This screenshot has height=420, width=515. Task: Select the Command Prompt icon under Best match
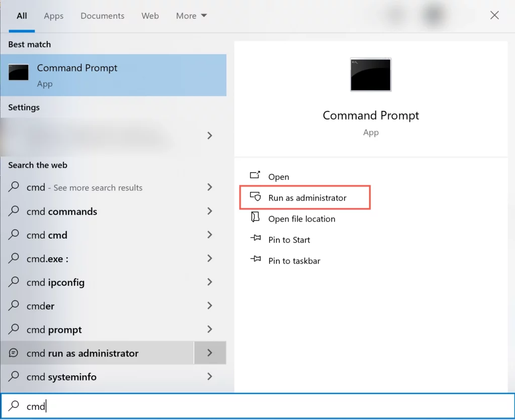click(19, 72)
